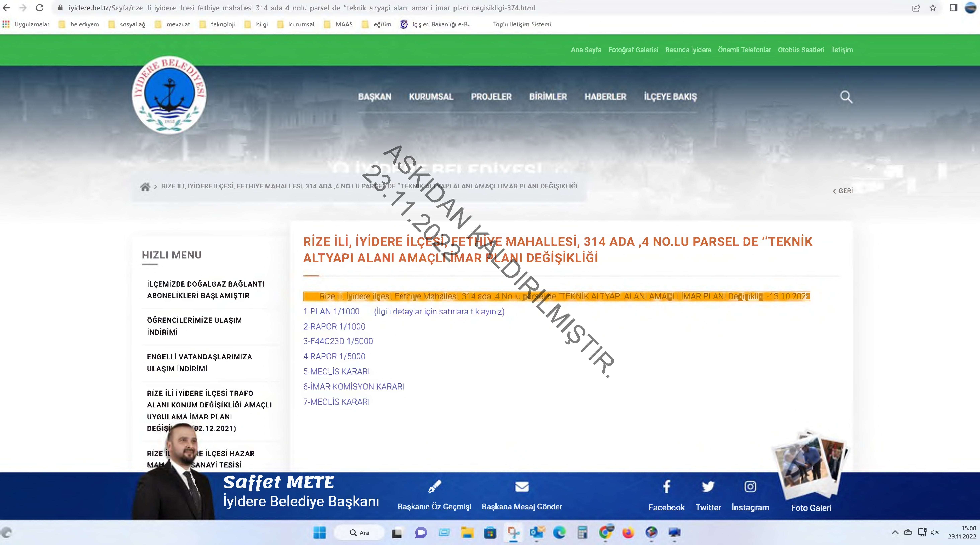The image size is (980, 545).
Task: Click the speaker muted tray icon
Action: click(x=935, y=532)
